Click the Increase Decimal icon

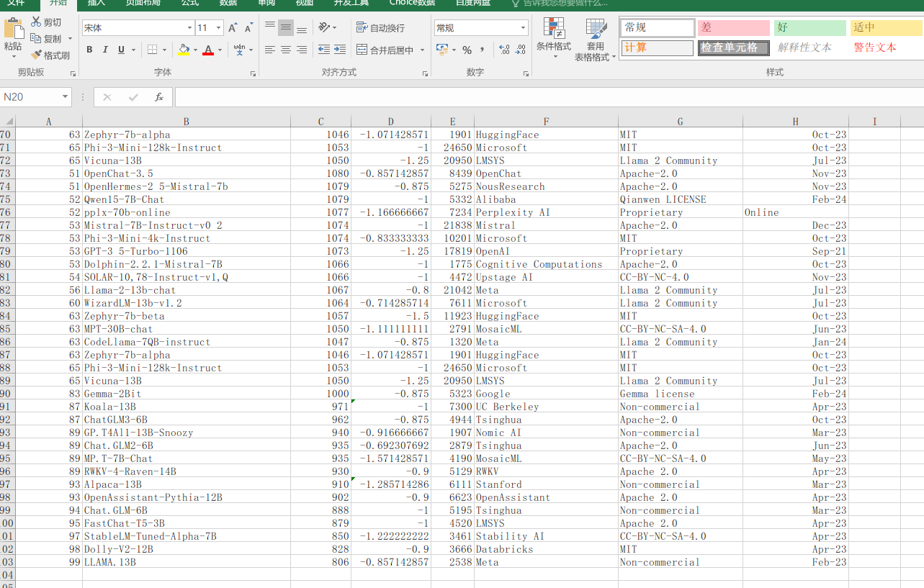[503, 50]
